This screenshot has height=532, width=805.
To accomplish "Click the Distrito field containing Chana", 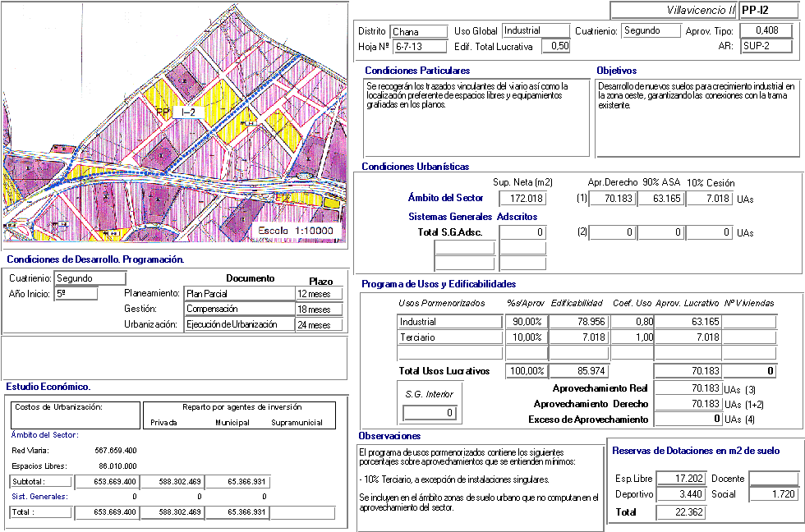I will tap(417, 31).
